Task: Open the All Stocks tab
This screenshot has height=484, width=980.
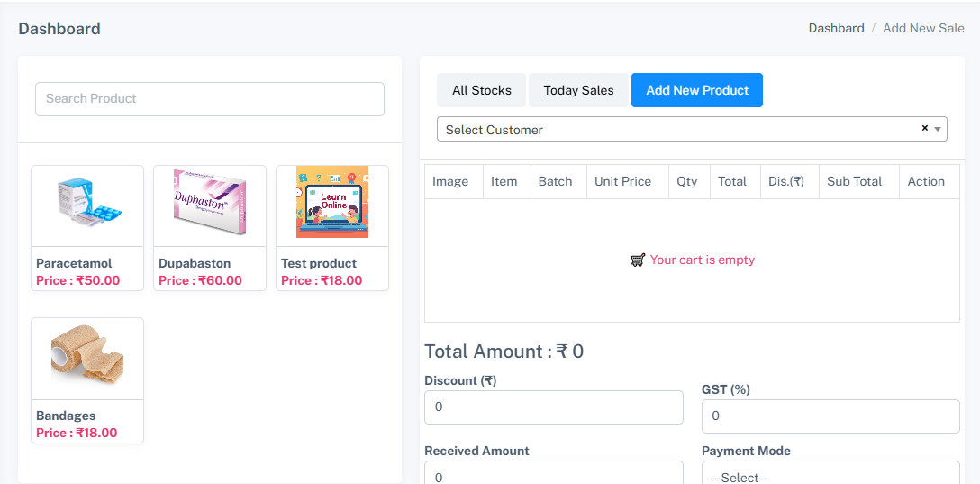Action: tap(482, 90)
